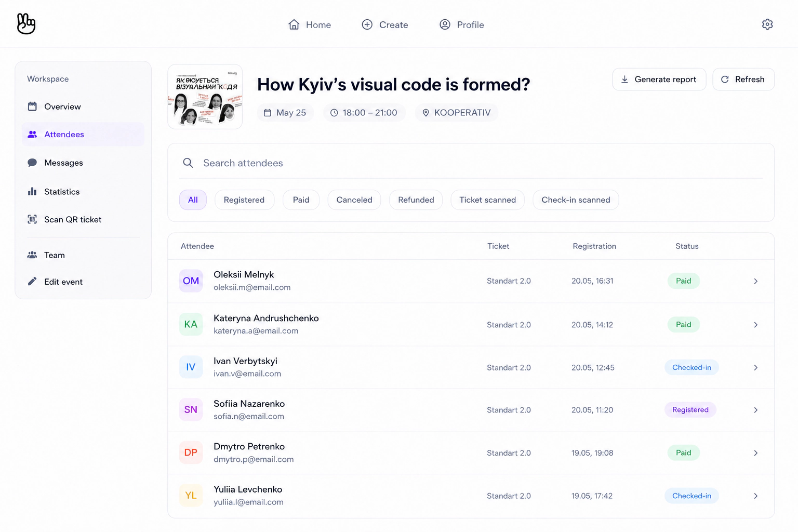Viewport: 798px width, 532px height.
Task: Open Statistics in the workspace sidebar
Action: (x=83, y=192)
